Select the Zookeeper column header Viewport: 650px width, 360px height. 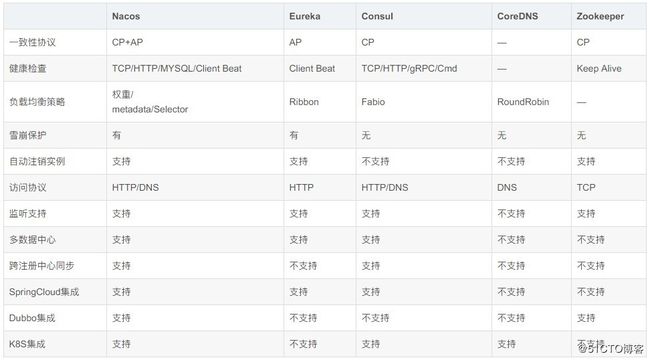coord(600,16)
